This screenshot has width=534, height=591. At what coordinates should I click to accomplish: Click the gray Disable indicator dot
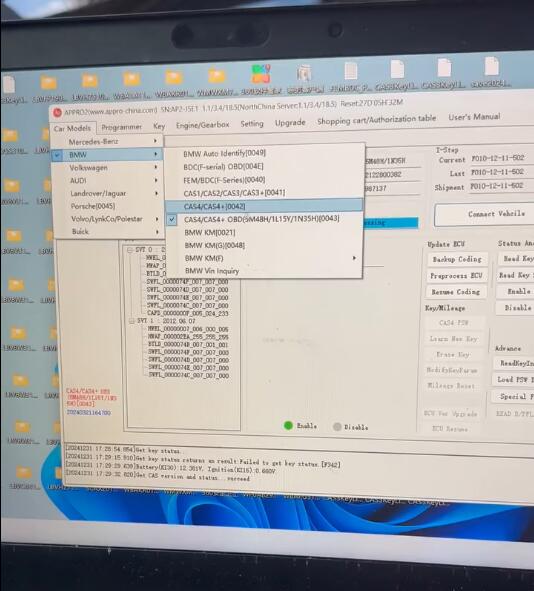click(x=337, y=426)
